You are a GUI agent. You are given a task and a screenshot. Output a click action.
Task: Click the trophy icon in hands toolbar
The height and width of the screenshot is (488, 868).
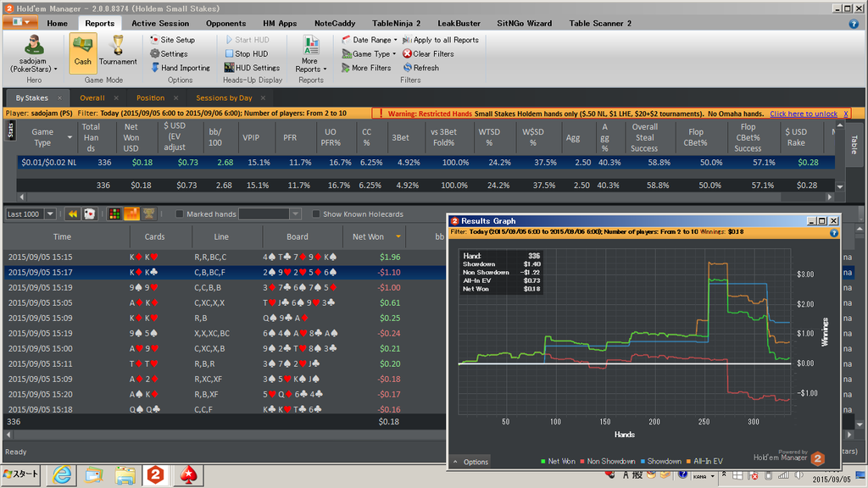click(x=148, y=213)
